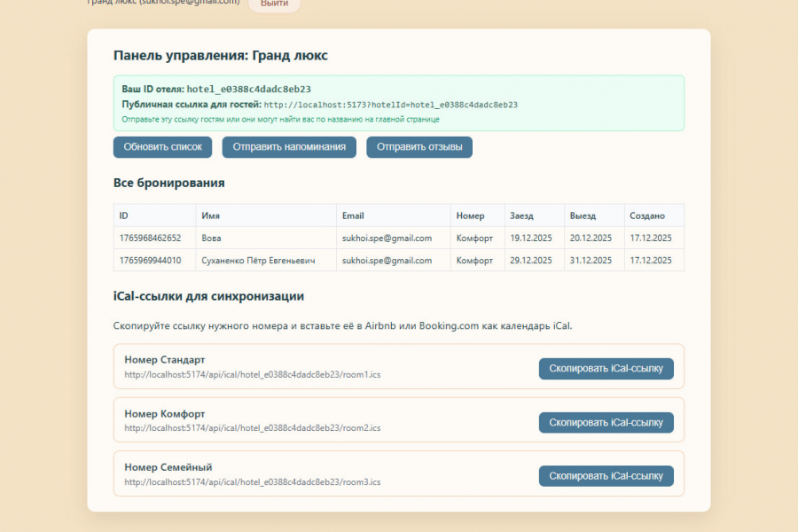Image resolution: width=798 pixels, height=532 pixels.
Task: Click check-in date 29.12.2025
Action: coord(531,261)
